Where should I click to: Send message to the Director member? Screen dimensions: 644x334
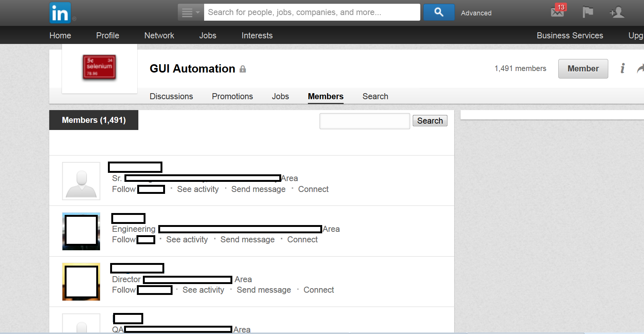(264, 290)
